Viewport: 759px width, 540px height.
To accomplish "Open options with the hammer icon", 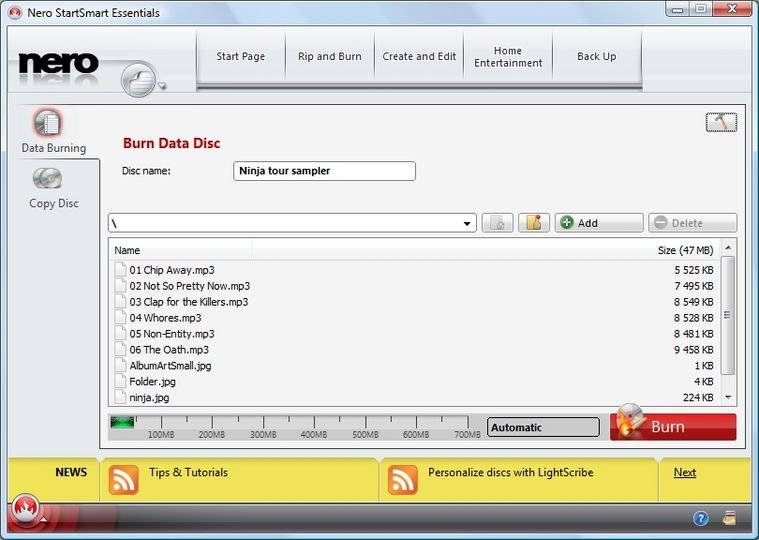I will [x=720, y=122].
